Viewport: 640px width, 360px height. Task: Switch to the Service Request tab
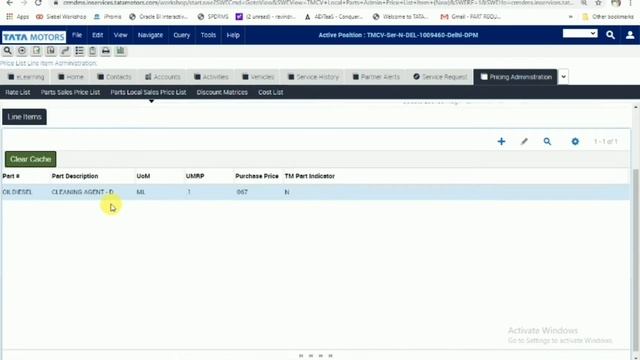[x=440, y=77]
